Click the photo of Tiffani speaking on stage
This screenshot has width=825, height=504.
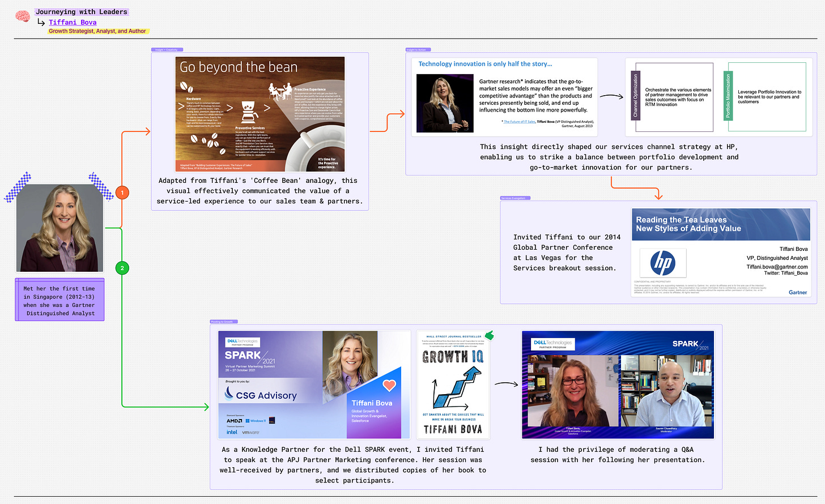[445, 104]
